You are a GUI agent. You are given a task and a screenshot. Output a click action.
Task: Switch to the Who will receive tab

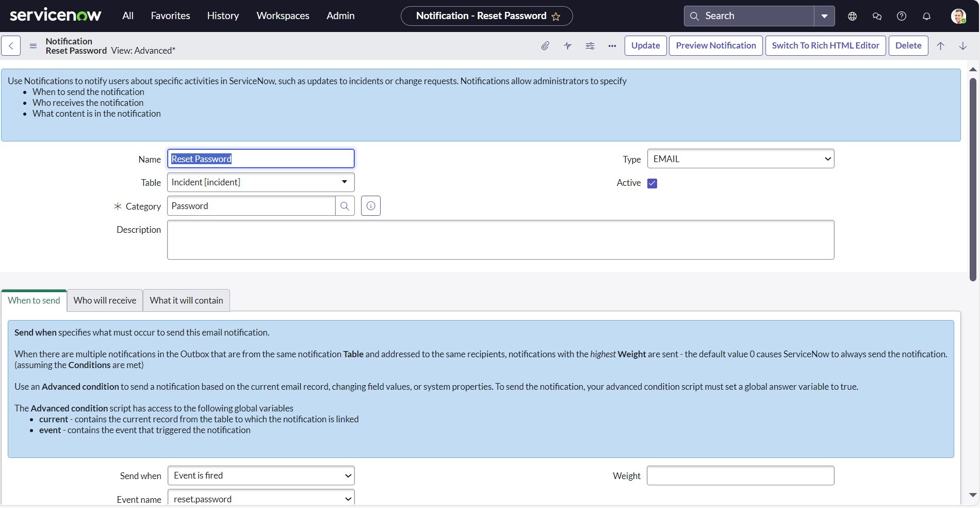pos(105,300)
